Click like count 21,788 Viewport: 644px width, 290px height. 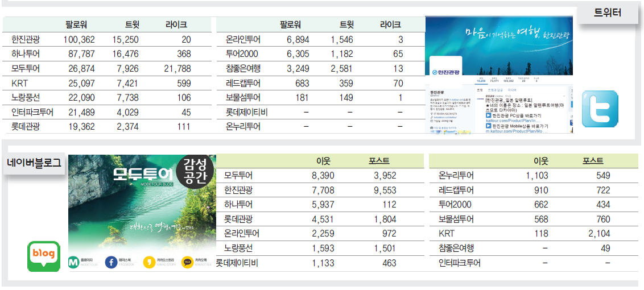click(x=177, y=68)
